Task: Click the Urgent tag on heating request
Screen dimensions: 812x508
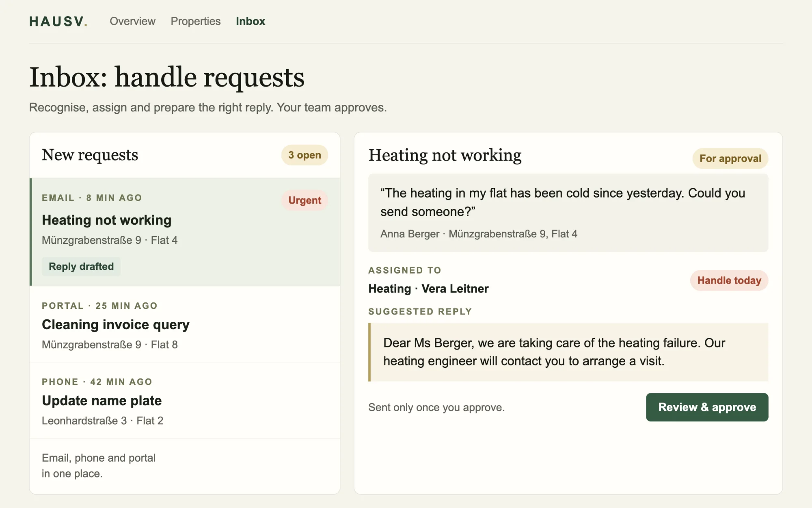Action: pos(304,200)
